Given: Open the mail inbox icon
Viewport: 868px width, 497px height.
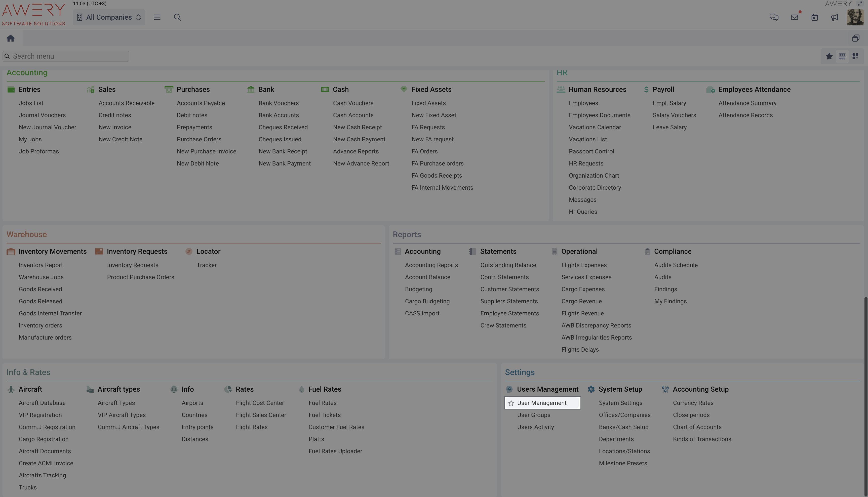Looking at the screenshot, I should tap(794, 17).
